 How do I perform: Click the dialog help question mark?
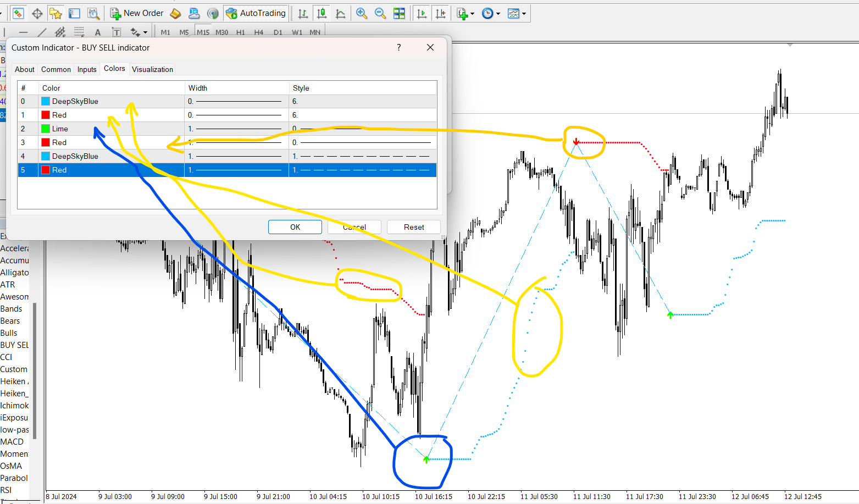click(399, 48)
